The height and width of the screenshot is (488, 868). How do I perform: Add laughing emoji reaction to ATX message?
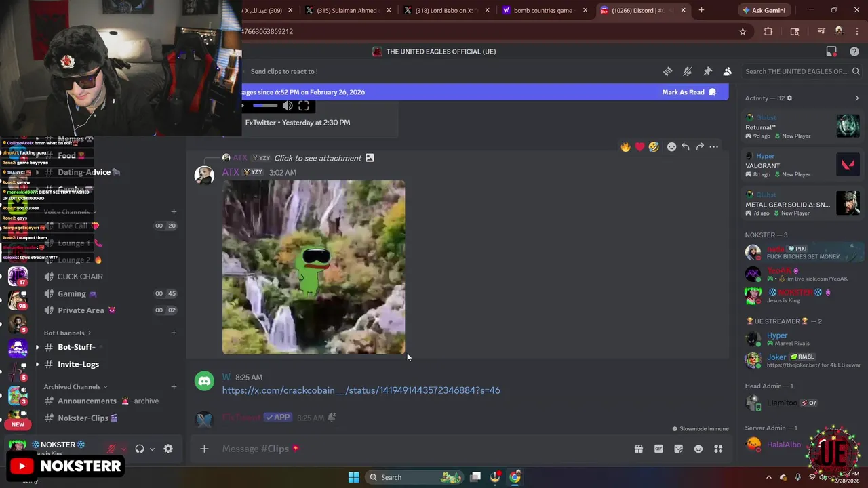(654, 146)
